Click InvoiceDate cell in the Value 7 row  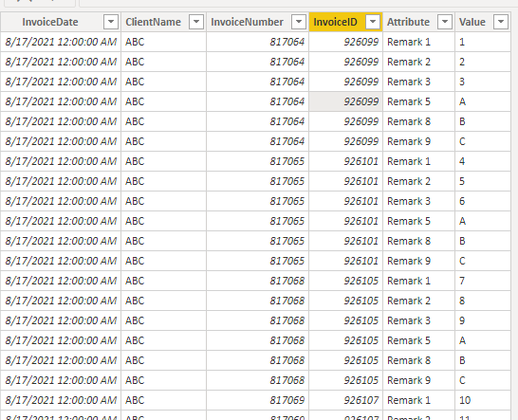point(61,281)
